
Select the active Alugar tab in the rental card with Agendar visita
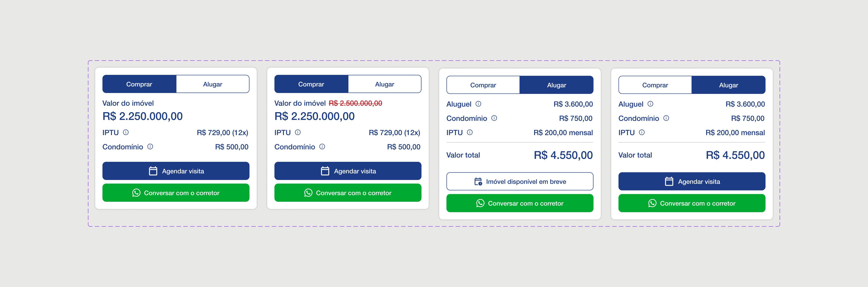[728, 85]
